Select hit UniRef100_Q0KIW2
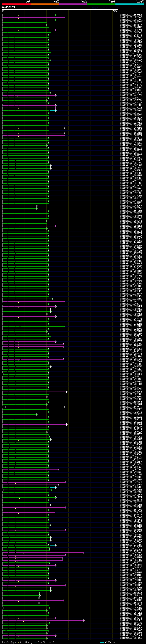 tap(131, 27)
